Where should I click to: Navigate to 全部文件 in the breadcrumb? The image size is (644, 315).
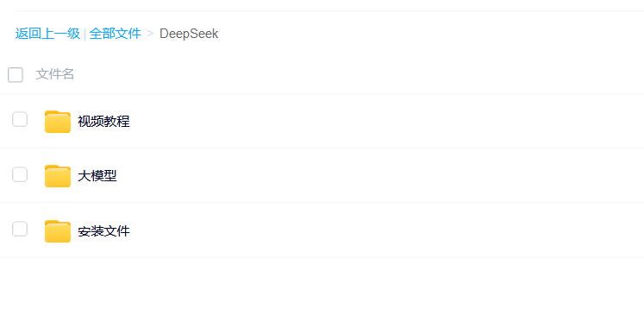(115, 34)
